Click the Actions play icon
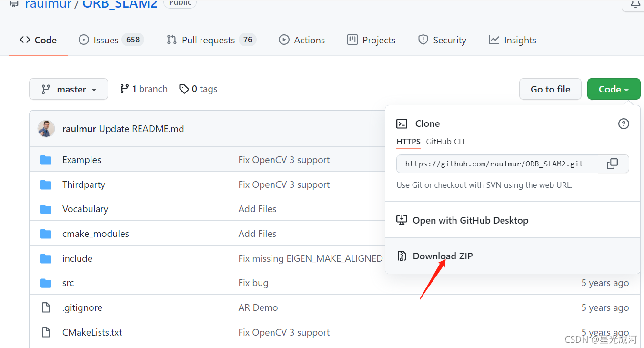 pos(284,40)
